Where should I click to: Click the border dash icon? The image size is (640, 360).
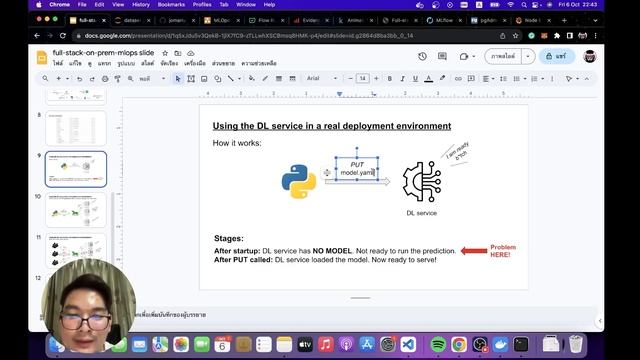292,78
